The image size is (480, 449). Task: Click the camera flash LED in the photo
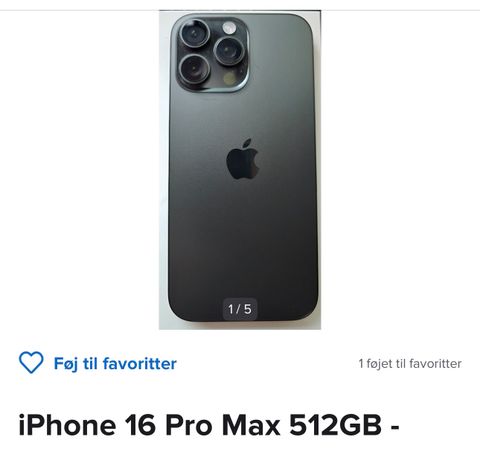229,28
